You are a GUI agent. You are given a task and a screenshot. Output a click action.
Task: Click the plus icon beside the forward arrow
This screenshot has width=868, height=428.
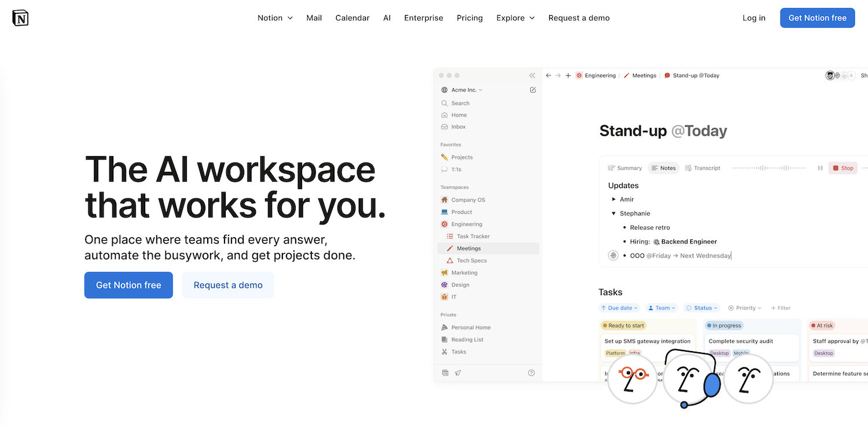click(568, 76)
